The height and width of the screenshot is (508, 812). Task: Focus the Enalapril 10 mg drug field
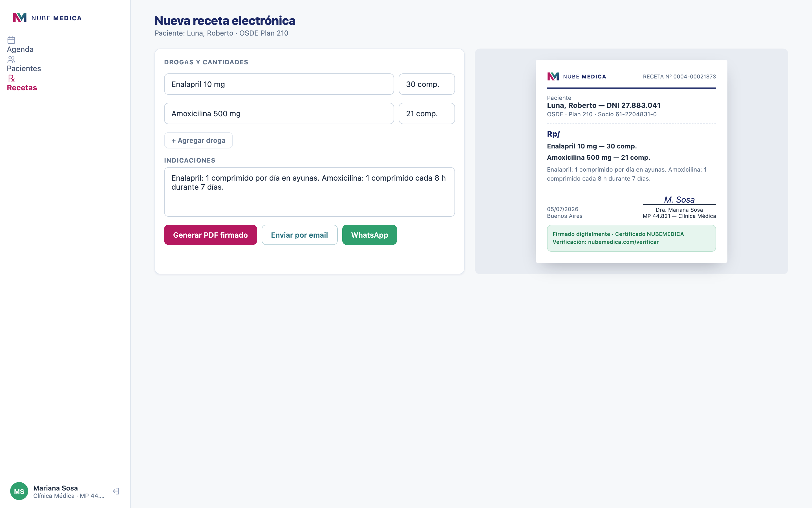(279, 84)
